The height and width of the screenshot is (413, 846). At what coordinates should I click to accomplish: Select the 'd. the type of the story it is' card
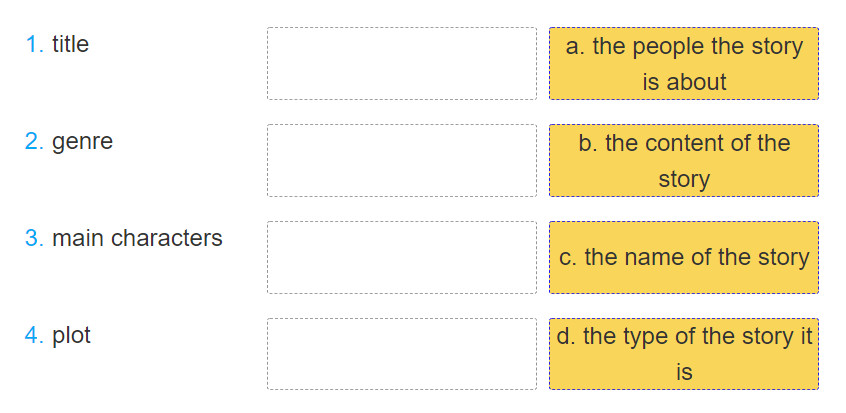pyautogui.click(x=684, y=354)
